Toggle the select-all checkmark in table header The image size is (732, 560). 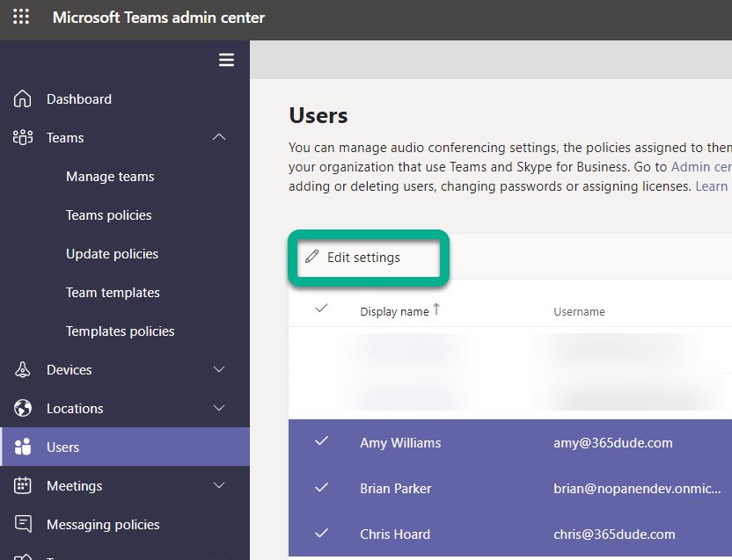point(322,309)
